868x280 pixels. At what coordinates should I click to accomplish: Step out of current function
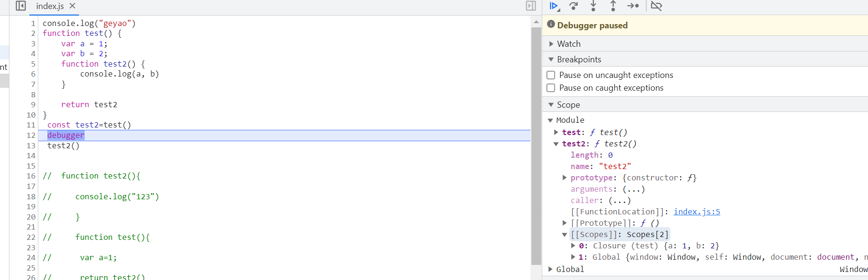click(x=613, y=6)
